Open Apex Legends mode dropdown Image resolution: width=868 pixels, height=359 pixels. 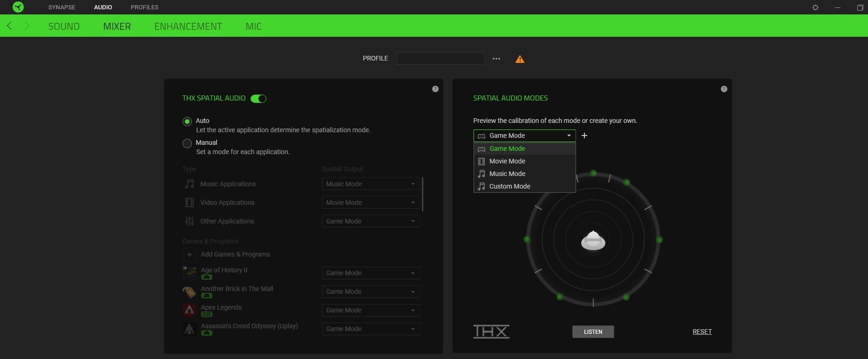tap(371, 310)
